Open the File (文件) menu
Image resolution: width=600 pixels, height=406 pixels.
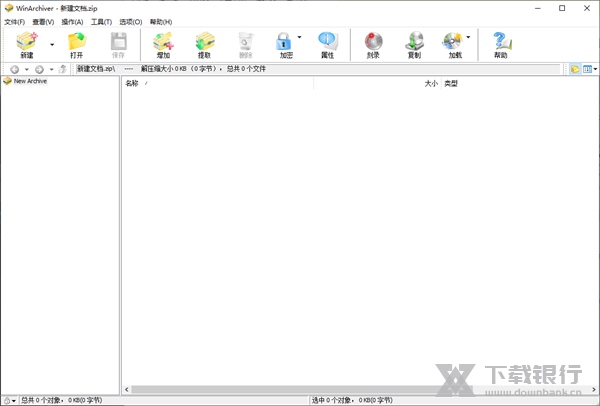14,21
